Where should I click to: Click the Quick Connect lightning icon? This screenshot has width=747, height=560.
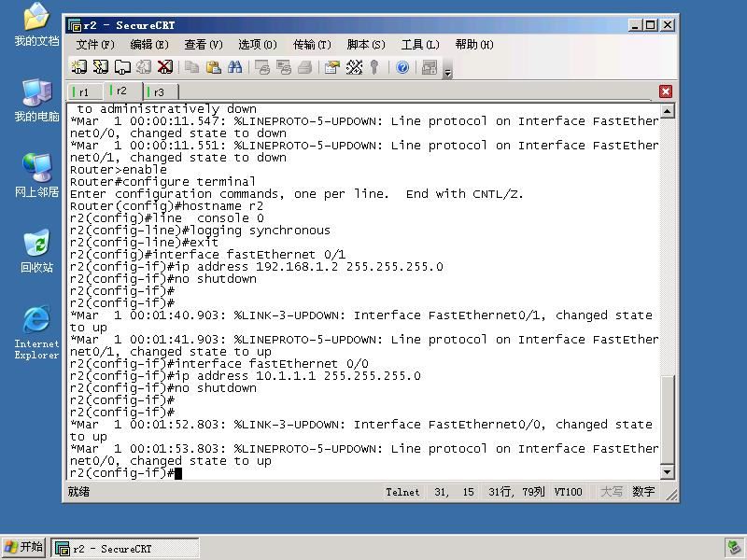point(101,67)
